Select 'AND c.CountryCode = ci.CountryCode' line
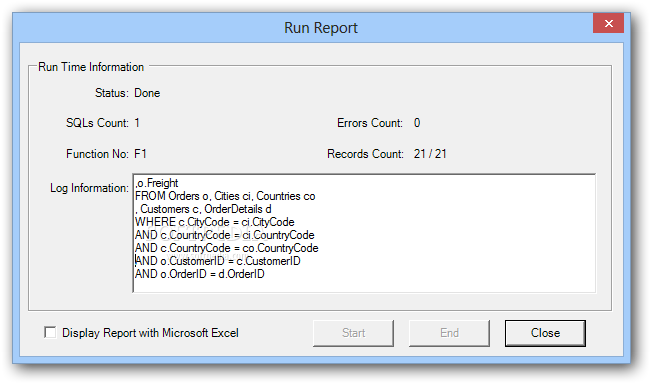651x384 pixels. point(225,235)
